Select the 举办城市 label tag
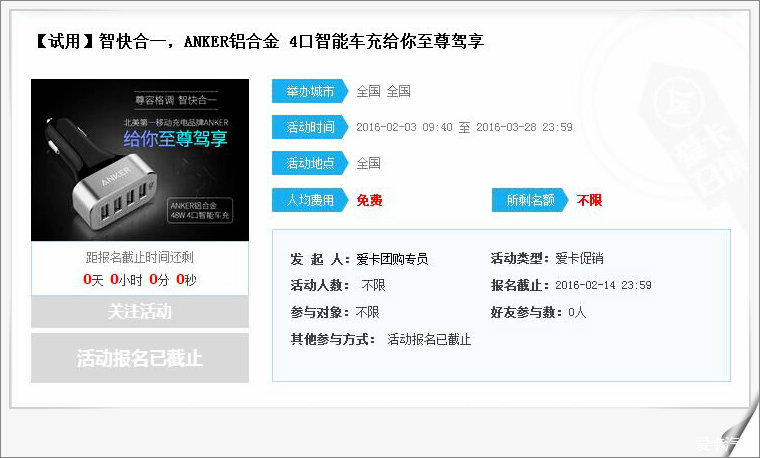Screen dimensions: 760x458 (310, 91)
